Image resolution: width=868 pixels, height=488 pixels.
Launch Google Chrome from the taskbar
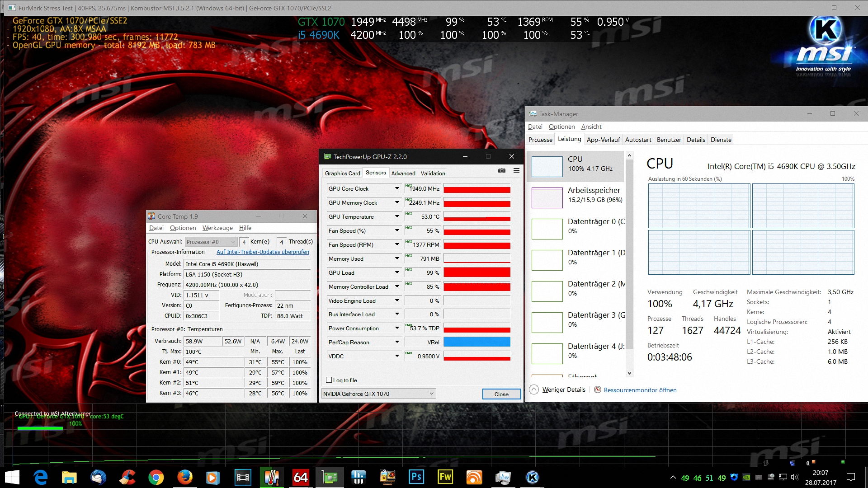[x=156, y=477]
